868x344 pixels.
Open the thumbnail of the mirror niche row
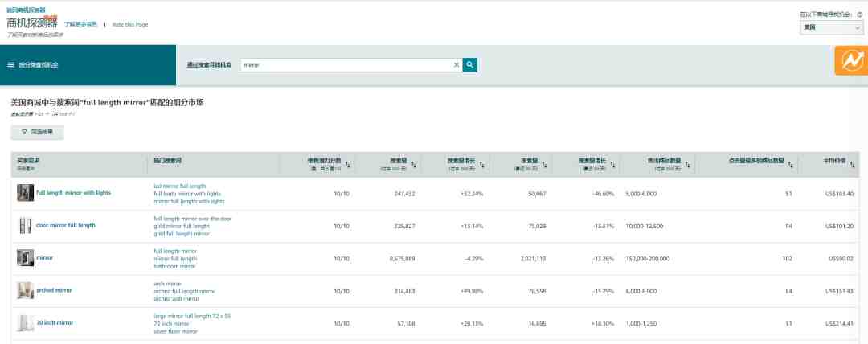pos(25,257)
